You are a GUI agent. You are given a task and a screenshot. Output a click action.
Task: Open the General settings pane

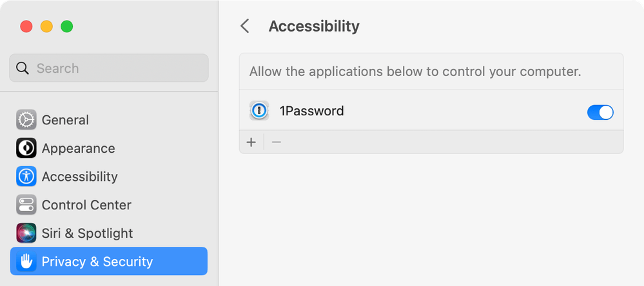[x=65, y=120]
